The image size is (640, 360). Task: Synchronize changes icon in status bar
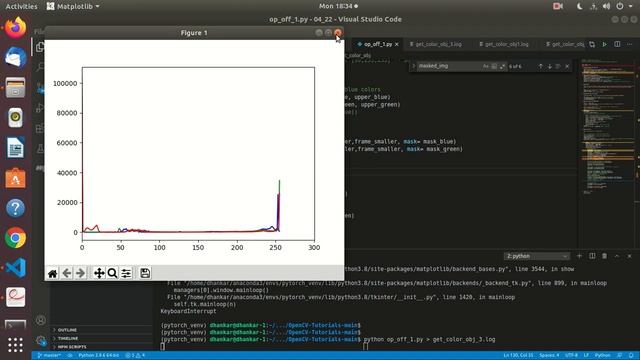click(x=70, y=356)
